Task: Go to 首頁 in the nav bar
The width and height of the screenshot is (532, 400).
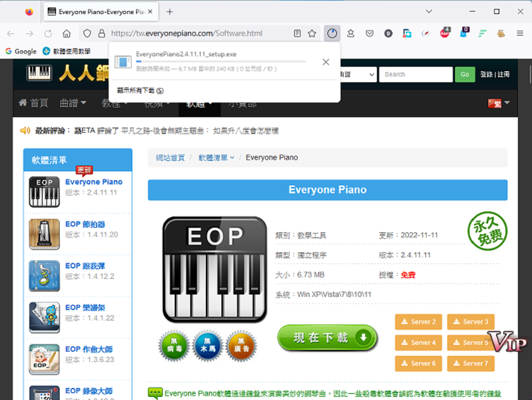Action: coord(34,103)
